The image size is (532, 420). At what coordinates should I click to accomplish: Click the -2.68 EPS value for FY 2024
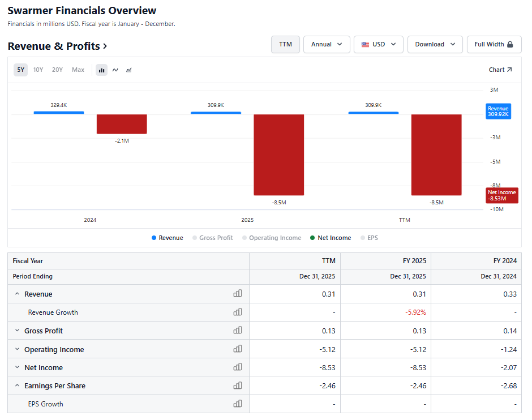tap(509, 386)
